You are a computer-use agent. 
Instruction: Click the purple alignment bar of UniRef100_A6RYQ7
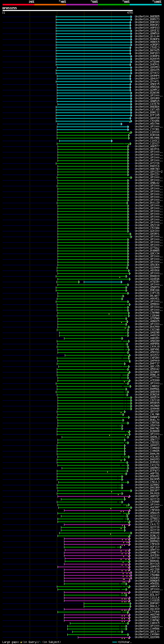(94, 496)
